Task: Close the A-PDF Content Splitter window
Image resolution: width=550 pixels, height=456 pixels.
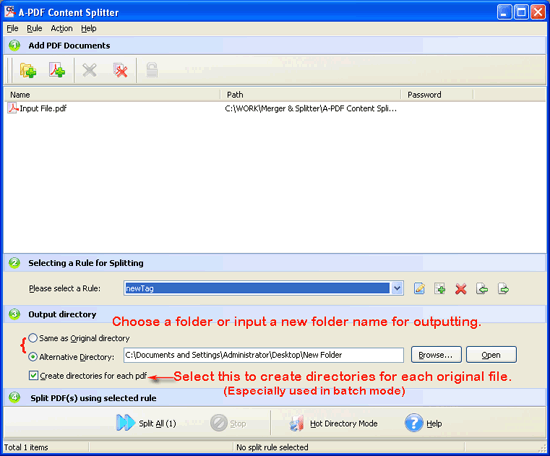Action: pyautogui.click(x=538, y=12)
